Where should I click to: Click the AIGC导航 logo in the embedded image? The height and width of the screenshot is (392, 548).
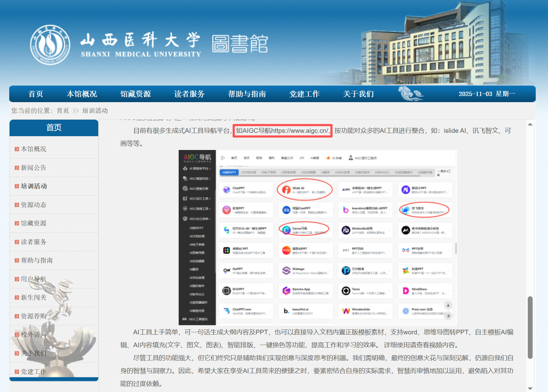point(197,158)
